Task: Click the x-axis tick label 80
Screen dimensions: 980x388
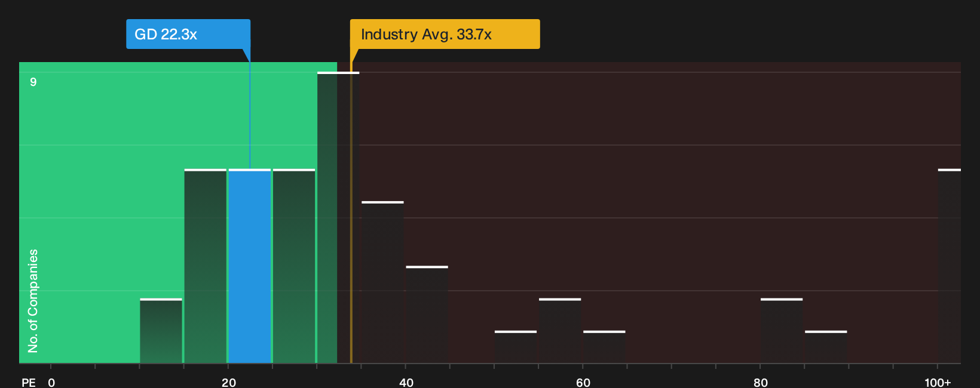Action: point(761,383)
